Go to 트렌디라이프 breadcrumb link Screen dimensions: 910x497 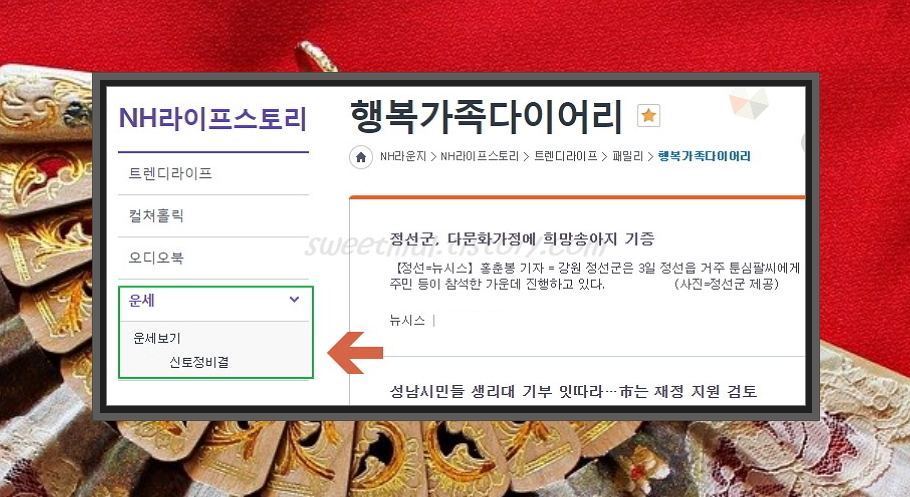[x=565, y=156]
